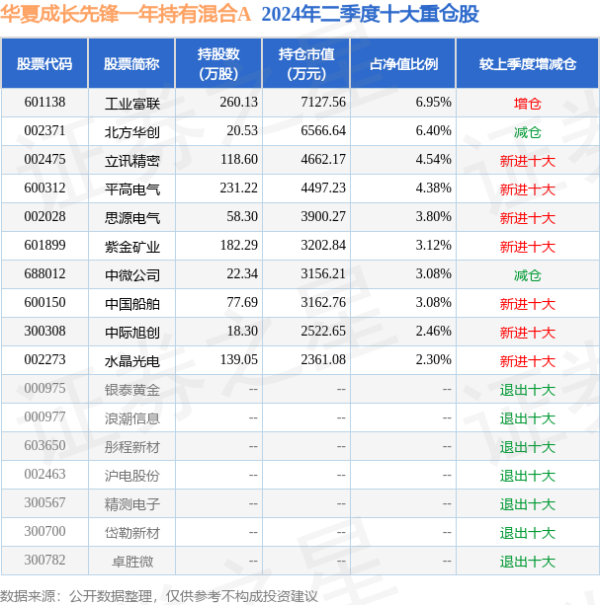This screenshot has width=600, height=605.
Task: Select greyed stock name 银泰黄金
Action: [x=132, y=389]
